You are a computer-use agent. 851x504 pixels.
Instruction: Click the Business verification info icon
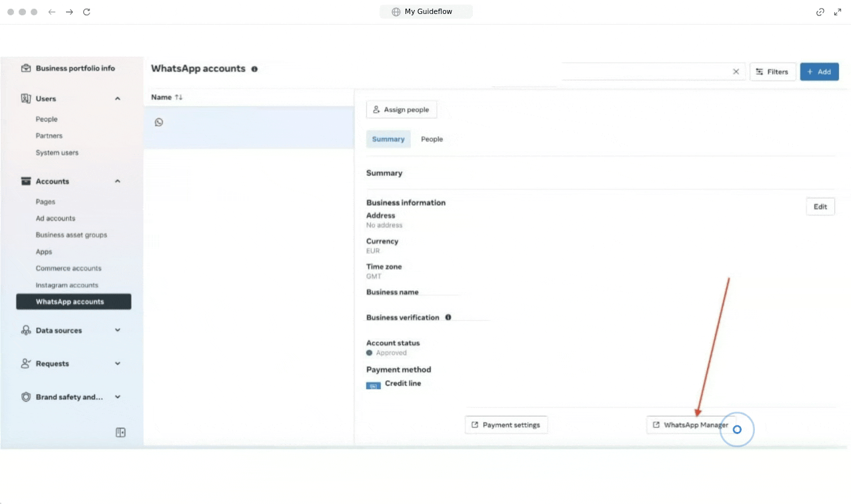click(x=448, y=317)
